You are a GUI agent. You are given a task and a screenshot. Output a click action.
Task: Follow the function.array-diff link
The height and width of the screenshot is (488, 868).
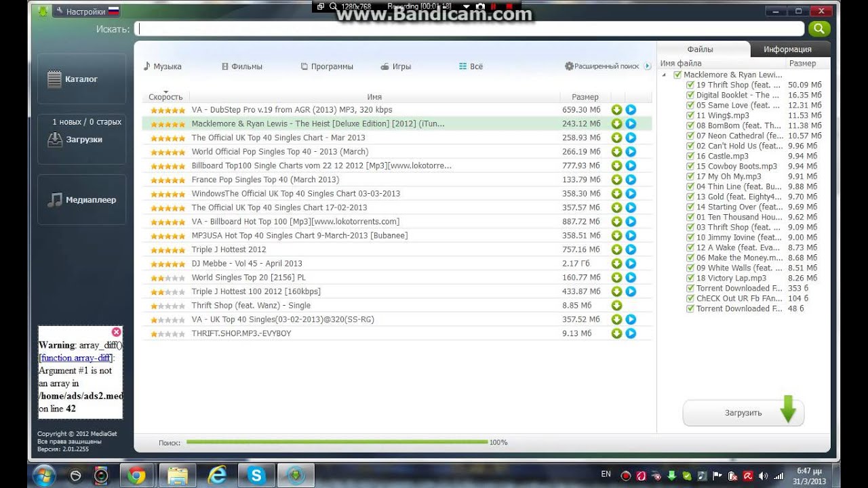[x=76, y=358]
